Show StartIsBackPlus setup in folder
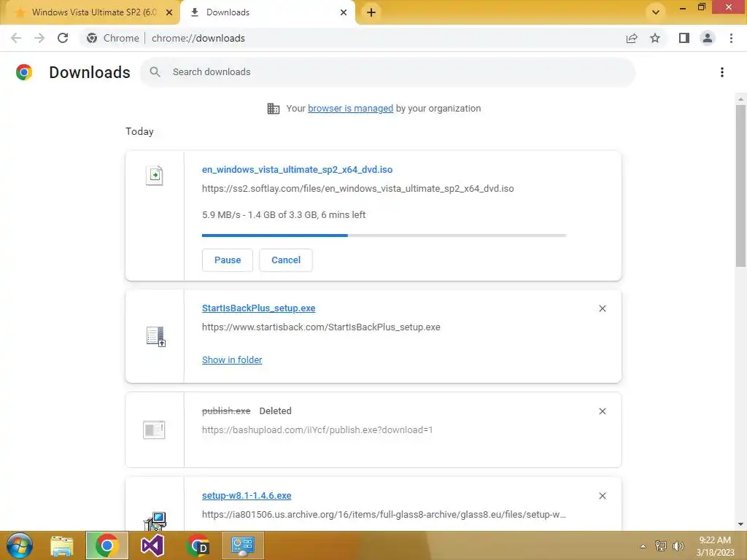Viewport: 747px width, 560px height. point(232,360)
